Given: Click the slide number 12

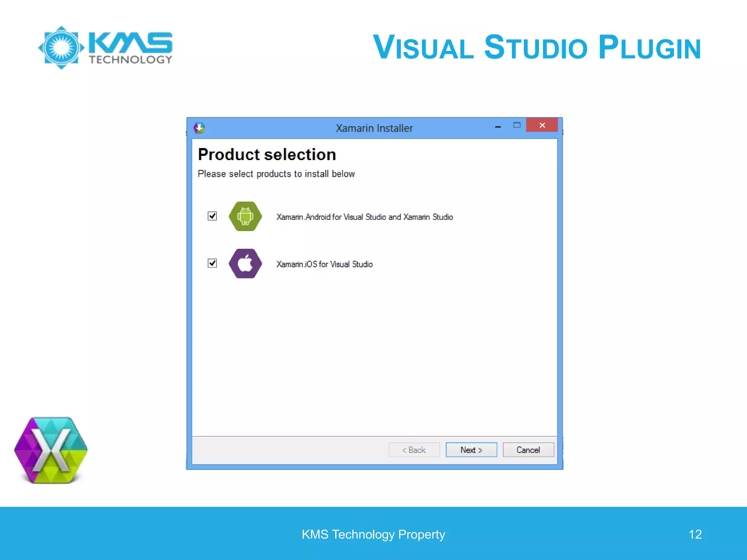Looking at the screenshot, I should pos(695,534).
